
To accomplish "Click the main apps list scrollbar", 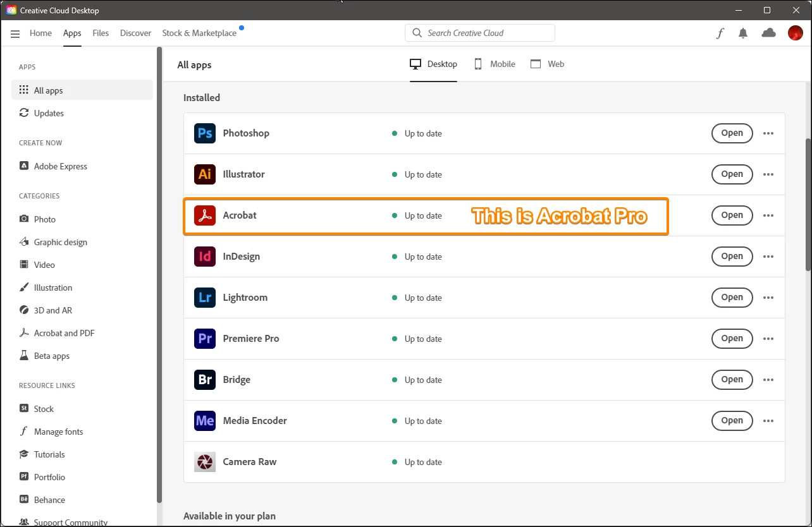I will [808, 205].
